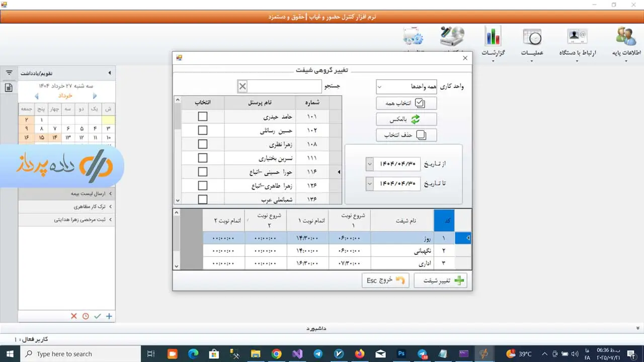Screen dimensions: 644x362
Task: Open ارتباط با دستگاه device connection icon
Action: [577, 37]
